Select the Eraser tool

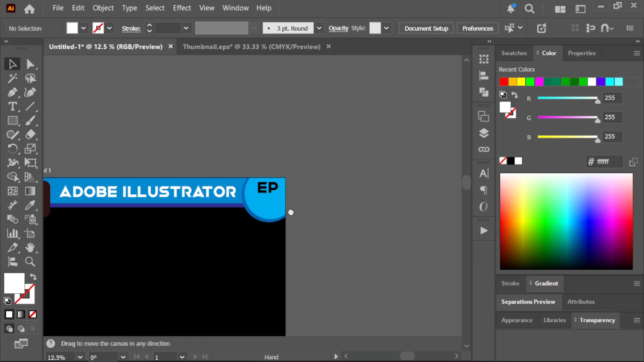click(x=30, y=134)
